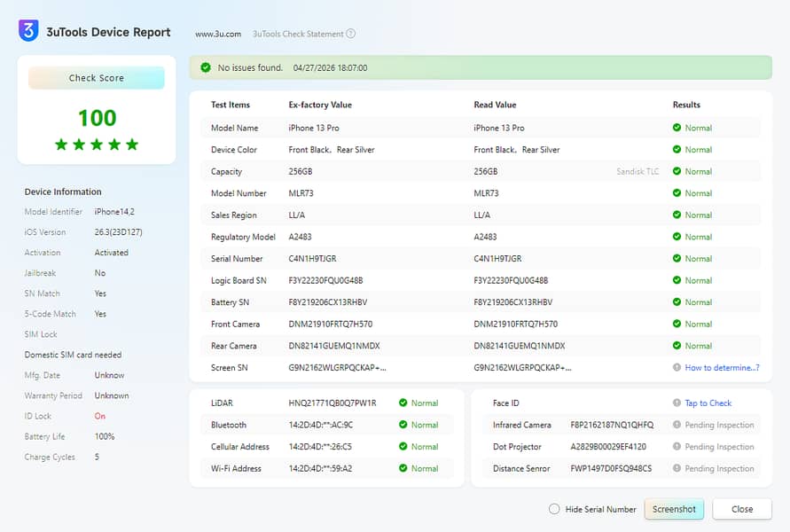
Task: Click the model identifier iPhone14,2
Action: tap(114, 212)
